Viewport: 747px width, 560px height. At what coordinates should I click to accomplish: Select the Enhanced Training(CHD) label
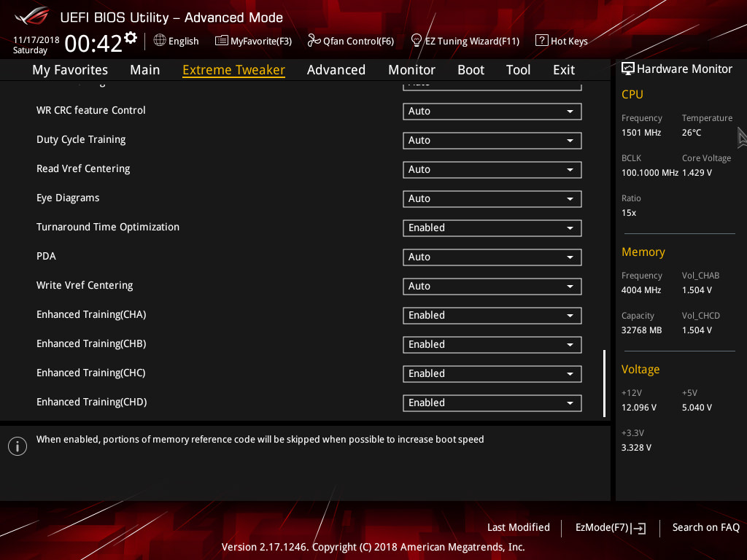point(91,402)
